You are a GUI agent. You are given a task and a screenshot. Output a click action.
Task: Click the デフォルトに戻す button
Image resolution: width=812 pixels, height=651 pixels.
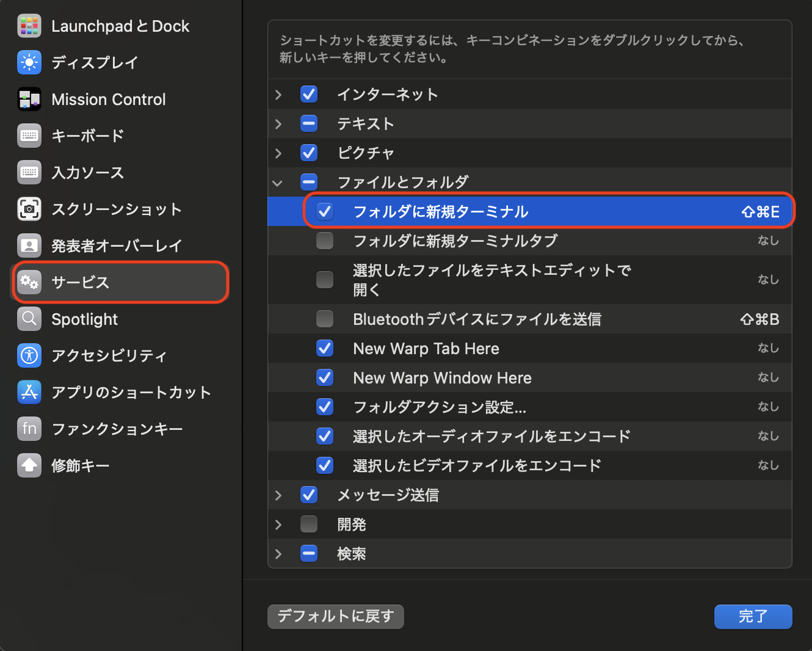[335, 617]
